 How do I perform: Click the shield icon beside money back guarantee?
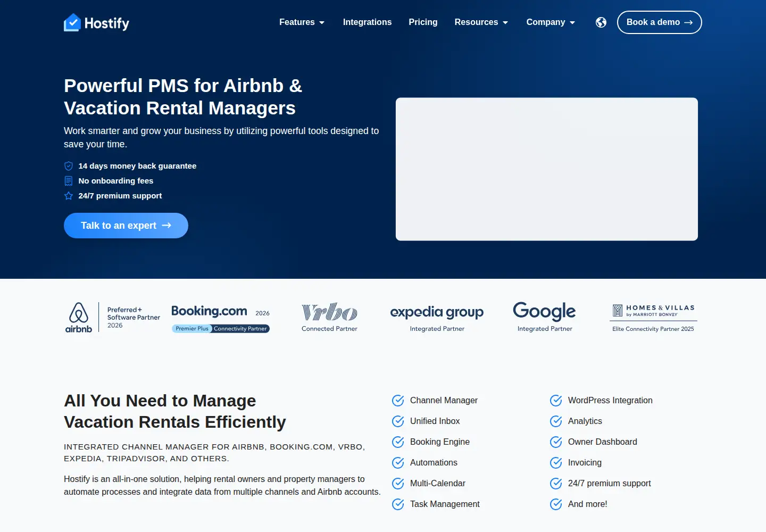69,166
